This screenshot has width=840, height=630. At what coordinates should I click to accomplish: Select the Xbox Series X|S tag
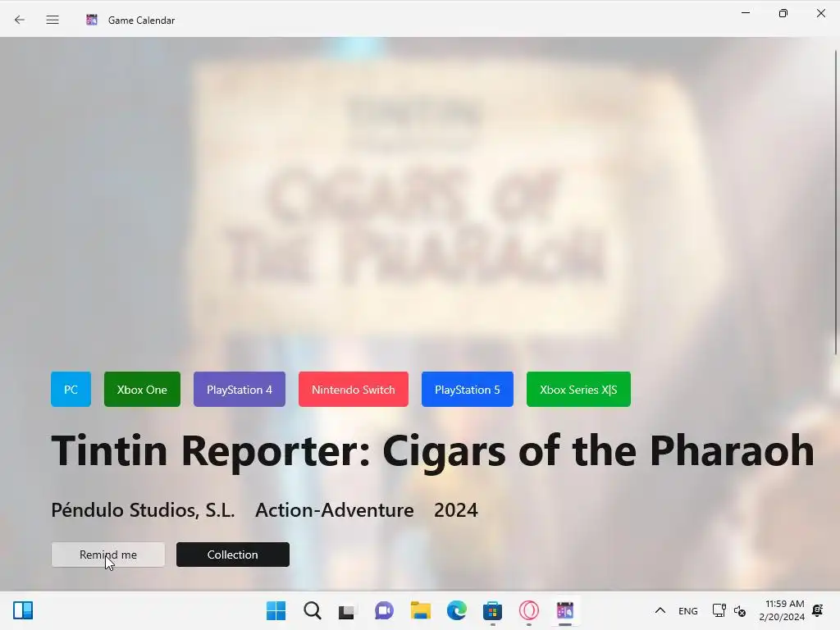tap(578, 390)
